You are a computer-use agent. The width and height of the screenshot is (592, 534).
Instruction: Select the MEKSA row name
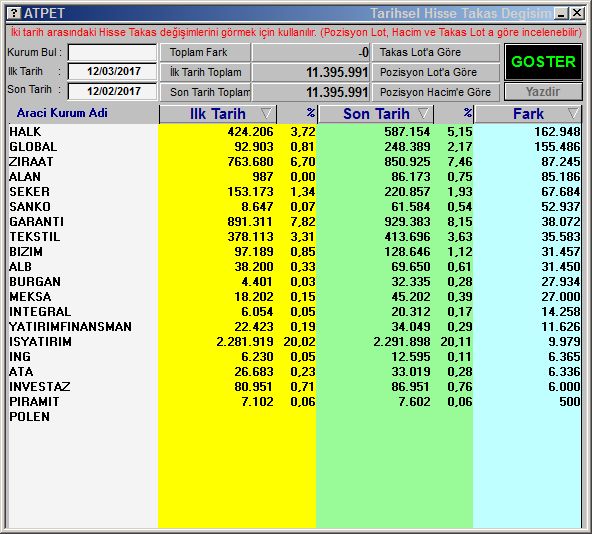pyautogui.click(x=30, y=297)
